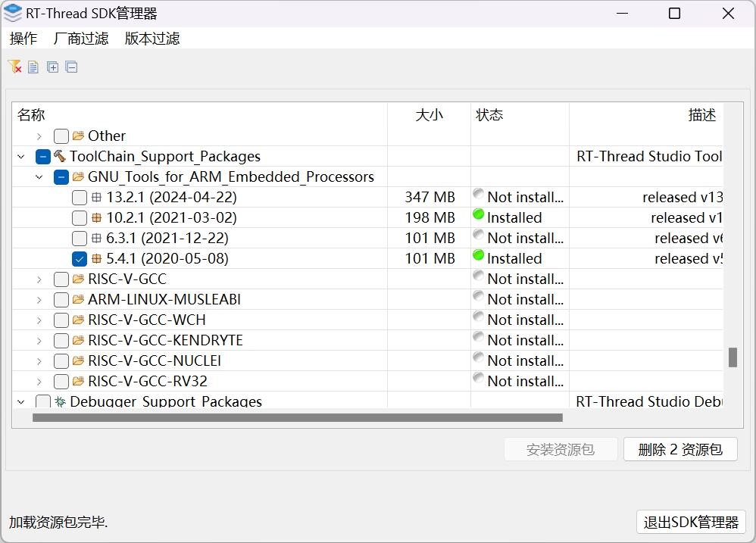756x543 pixels.
Task: Expand all tree nodes with plus icon
Action: coord(52,67)
